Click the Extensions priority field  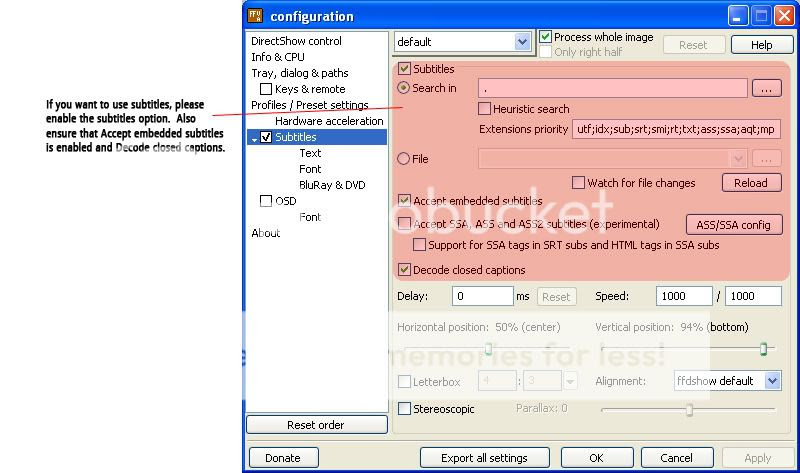pyautogui.click(x=676, y=129)
